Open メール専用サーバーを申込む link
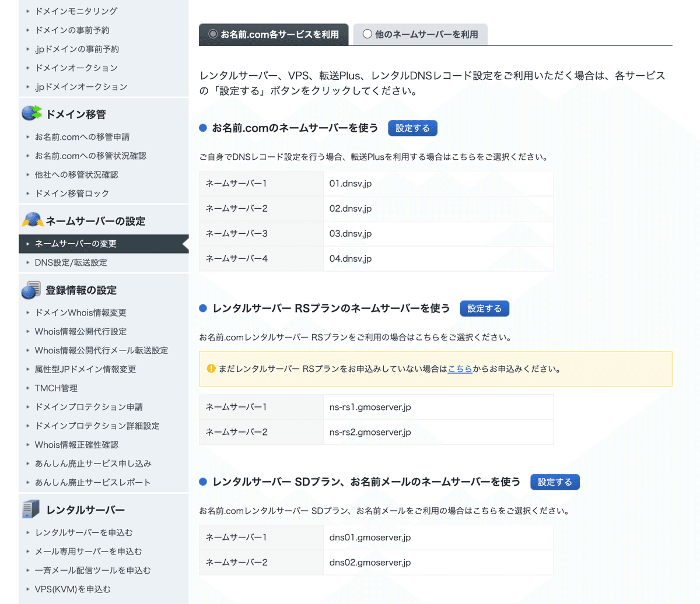Image resolution: width=700 pixels, height=604 pixels. [89, 551]
